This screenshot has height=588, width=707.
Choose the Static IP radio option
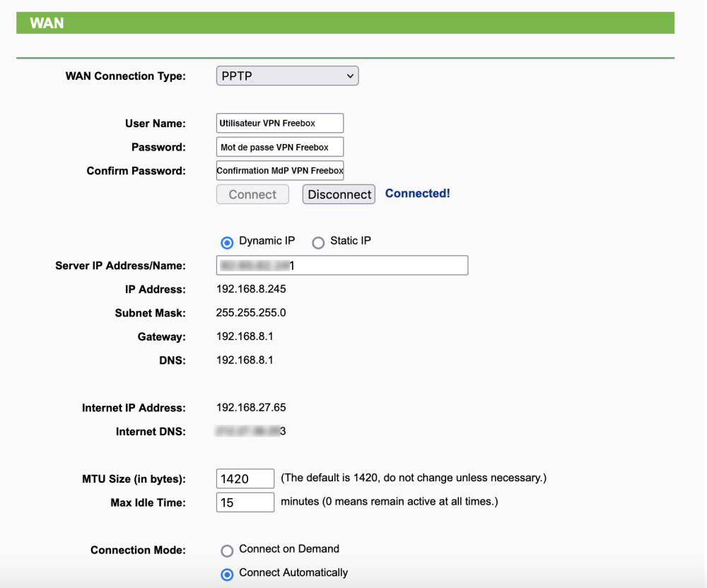[x=318, y=242]
